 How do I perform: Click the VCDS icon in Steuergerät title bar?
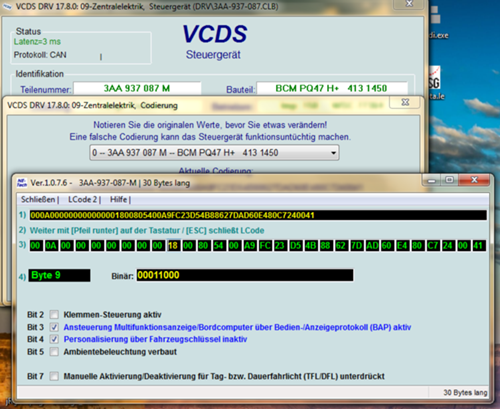7,6
